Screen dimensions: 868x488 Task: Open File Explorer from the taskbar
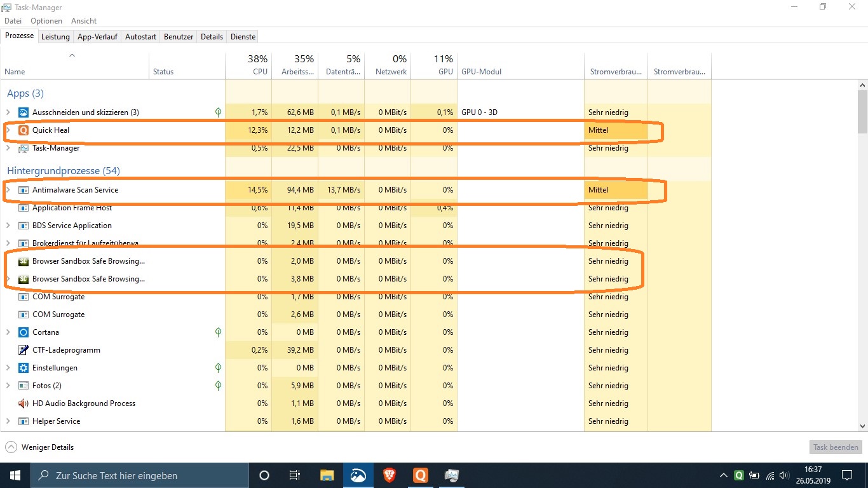click(327, 475)
